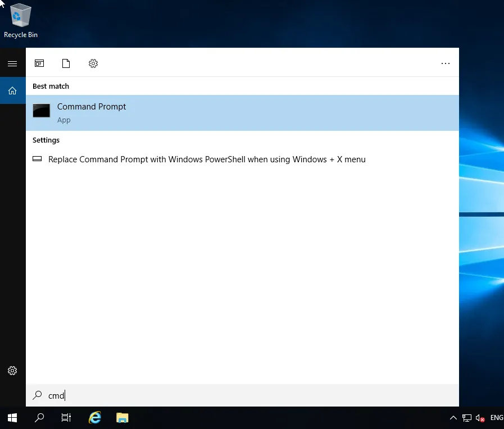Open the Recycle Bin desktop icon
This screenshot has width=504, height=429.
[x=21, y=21]
